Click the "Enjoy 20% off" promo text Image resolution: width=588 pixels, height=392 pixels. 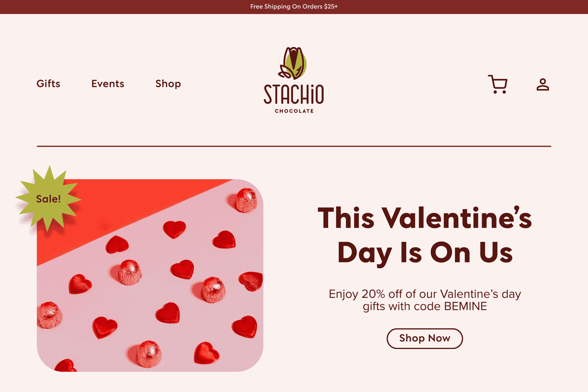coord(425,294)
